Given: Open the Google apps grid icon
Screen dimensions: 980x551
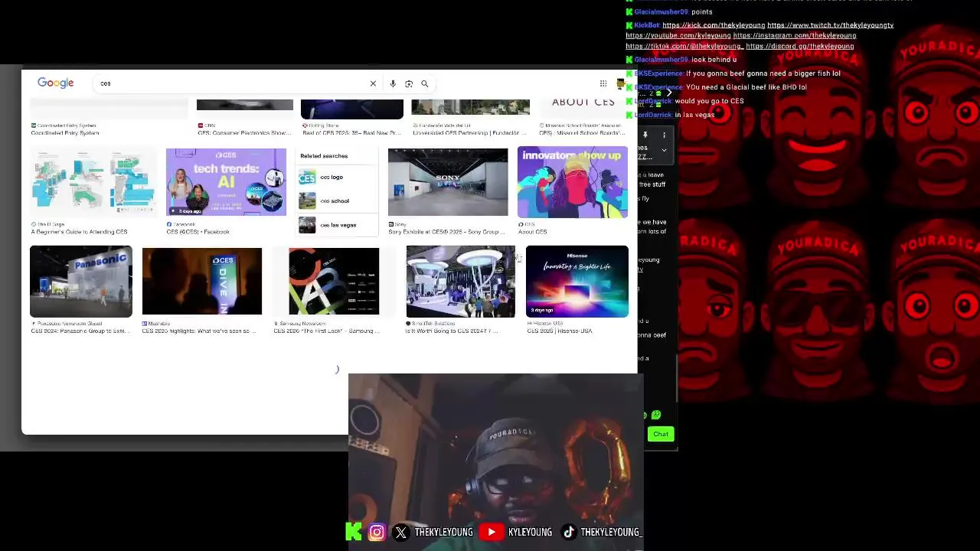Looking at the screenshot, I should 603,83.
